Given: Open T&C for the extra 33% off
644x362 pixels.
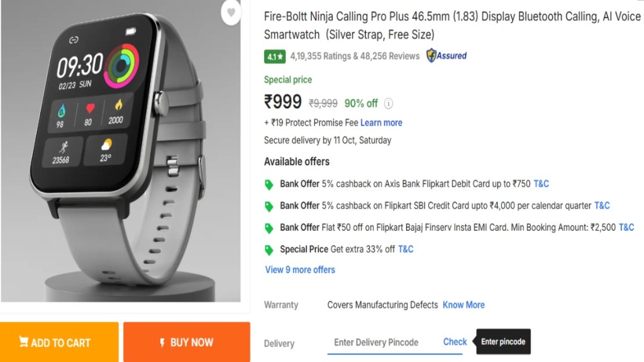Looking at the screenshot, I should [406, 249].
